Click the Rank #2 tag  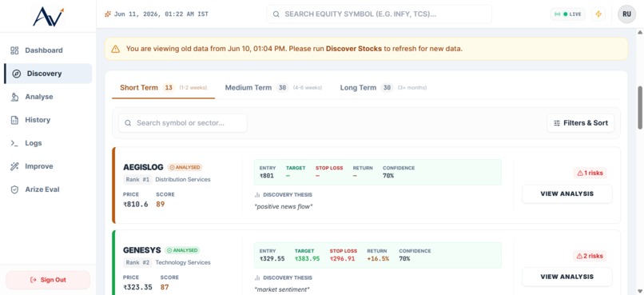pos(137,262)
